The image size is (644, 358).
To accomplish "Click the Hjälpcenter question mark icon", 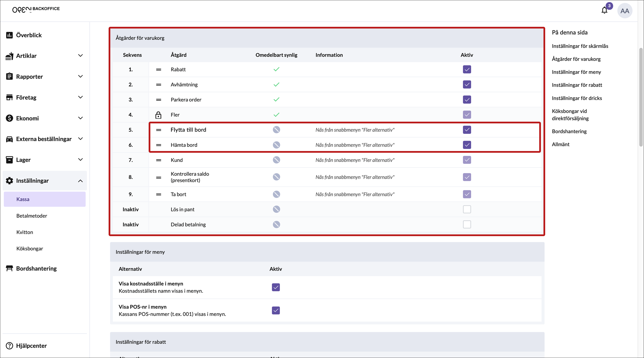I will click(x=9, y=346).
